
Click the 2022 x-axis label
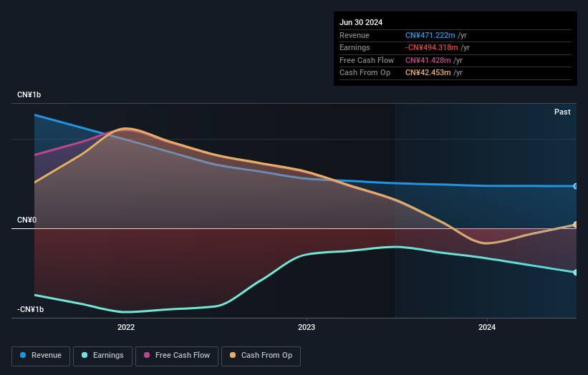tap(126, 327)
